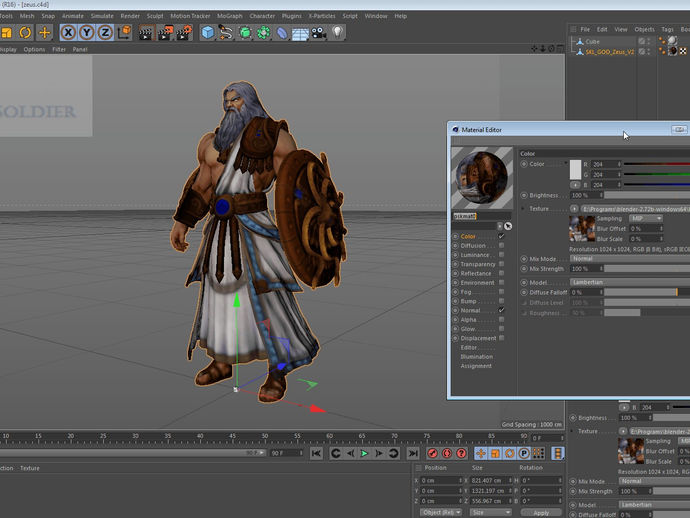Viewport: 690px width, 518px height.
Task: Enable Luminance channel checkbox
Action: 501,255
